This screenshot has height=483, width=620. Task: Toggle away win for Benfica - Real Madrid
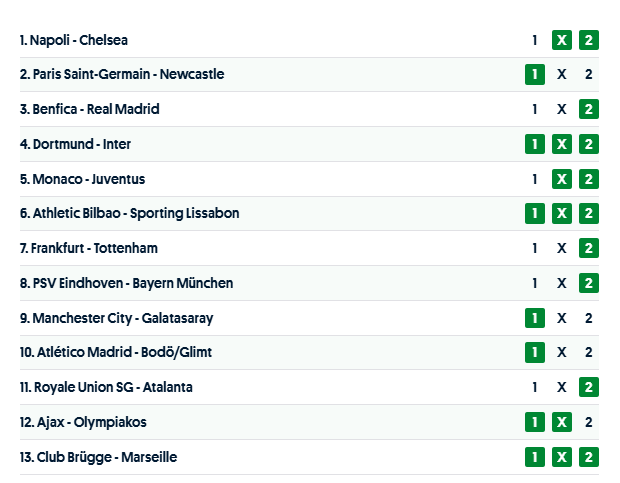(x=589, y=109)
